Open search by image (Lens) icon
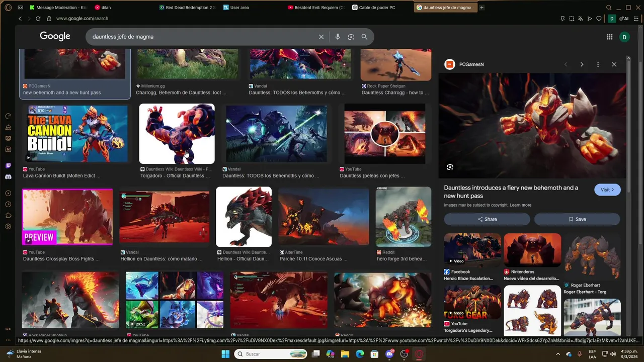Screen dimensions: 644x362 [351, 37]
